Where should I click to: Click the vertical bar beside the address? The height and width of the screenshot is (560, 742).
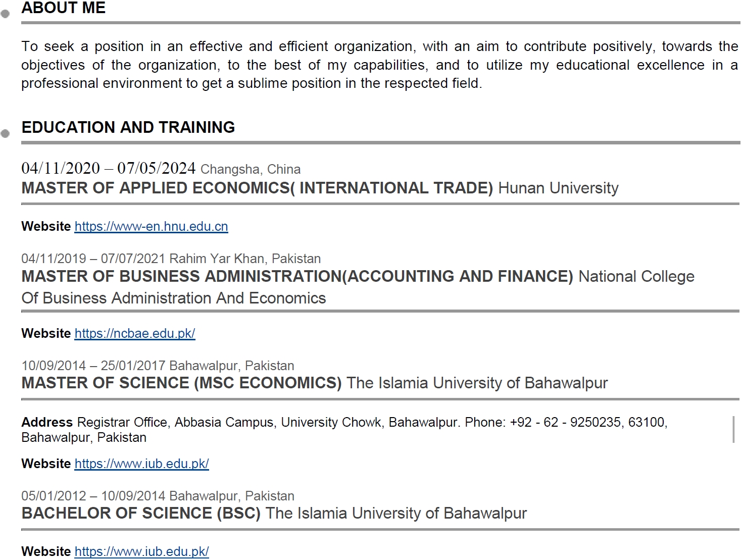coord(733,429)
